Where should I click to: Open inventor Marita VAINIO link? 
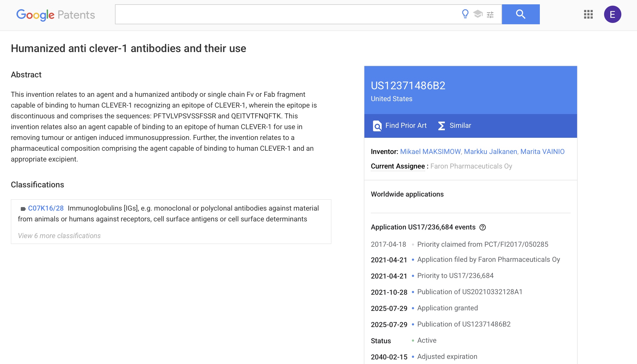coord(543,152)
